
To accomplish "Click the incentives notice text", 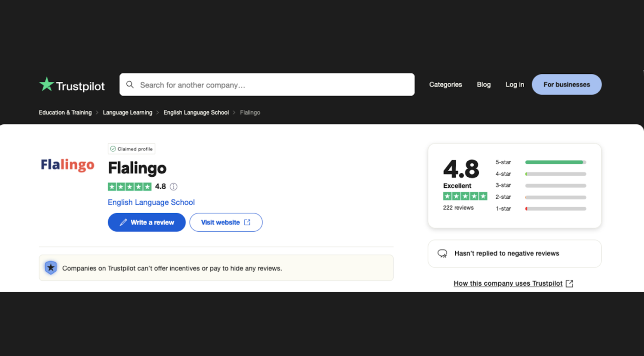I will (172, 268).
